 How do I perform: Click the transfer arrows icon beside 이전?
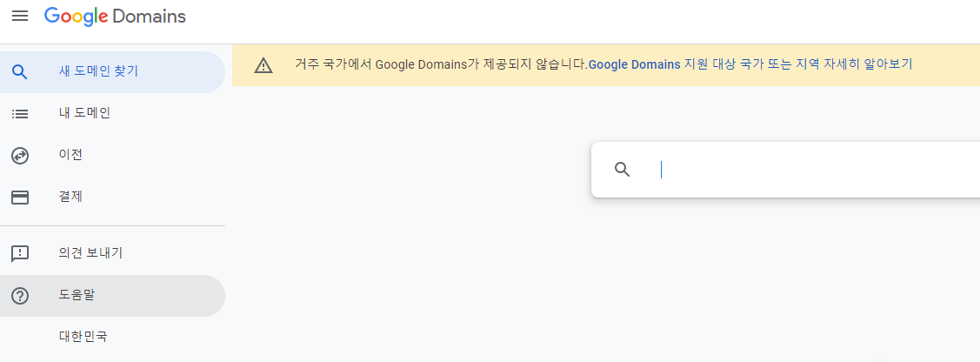(x=20, y=156)
